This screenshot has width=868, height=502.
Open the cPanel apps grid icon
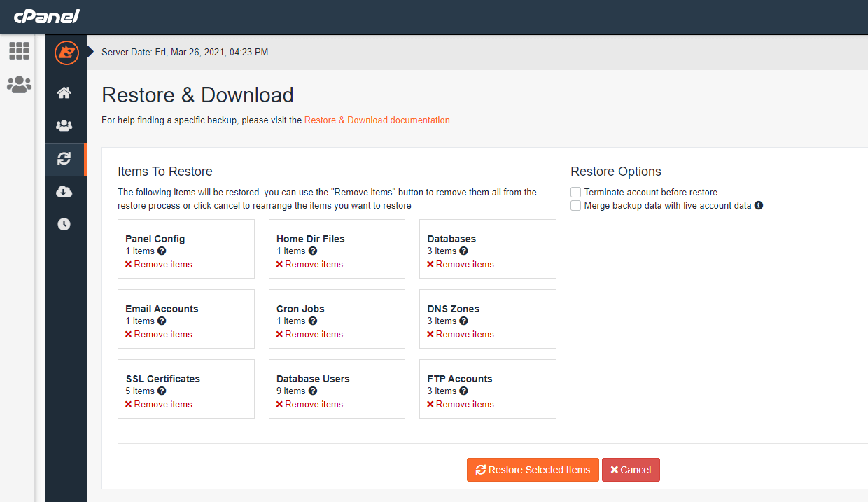click(19, 50)
